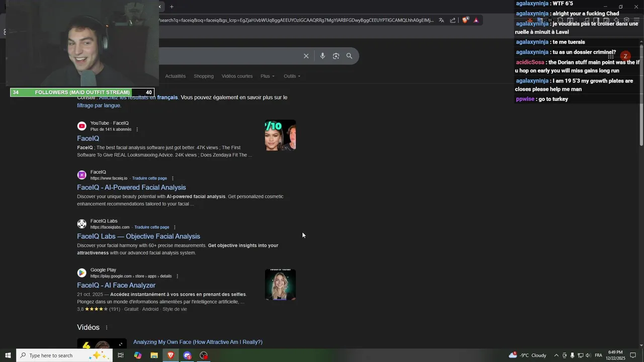This screenshot has height=362, width=644.
Task: Click the browser address bar URL
Action: point(296,20)
